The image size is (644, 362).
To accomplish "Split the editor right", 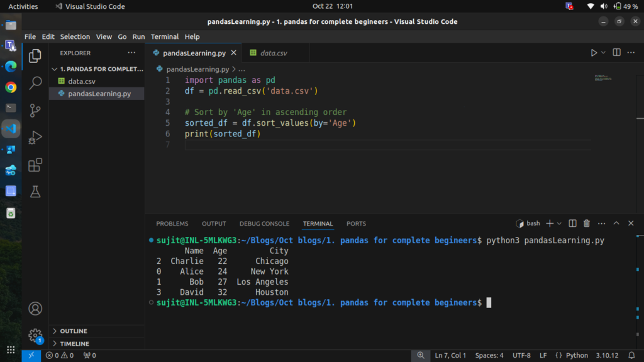I will pyautogui.click(x=616, y=53).
